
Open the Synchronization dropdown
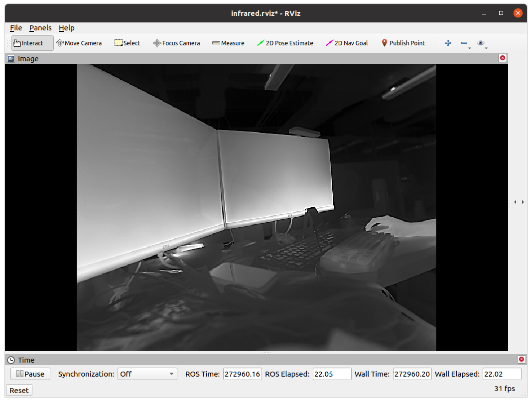point(147,374)
